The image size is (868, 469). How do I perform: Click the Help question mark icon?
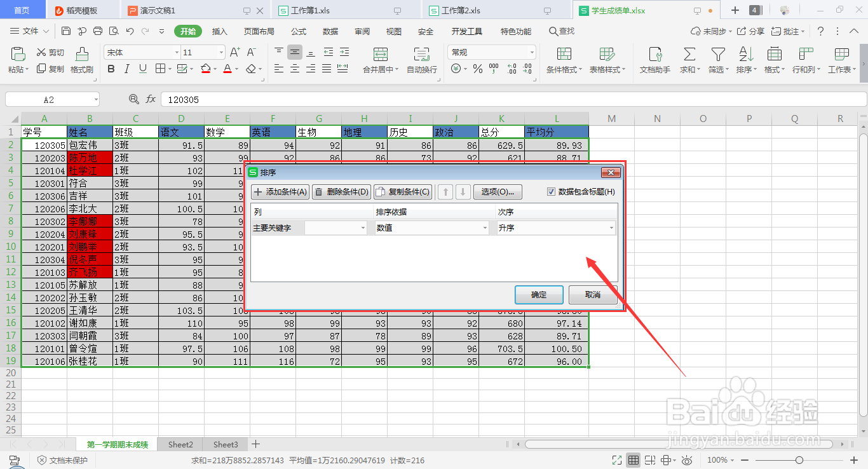pos(820,31)
